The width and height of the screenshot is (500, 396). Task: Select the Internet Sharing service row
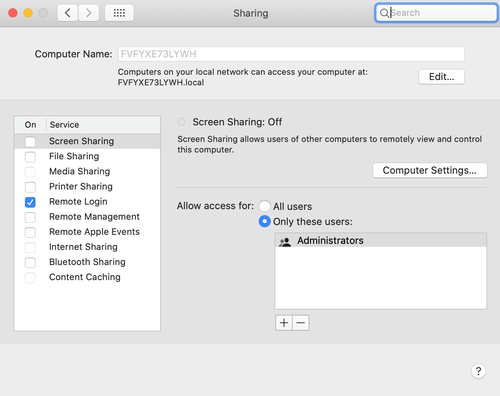coord(87,247)
